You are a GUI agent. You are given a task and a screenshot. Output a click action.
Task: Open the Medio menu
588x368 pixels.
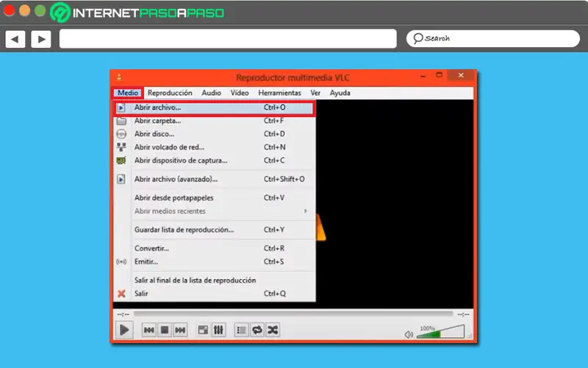tap(128, 93)
